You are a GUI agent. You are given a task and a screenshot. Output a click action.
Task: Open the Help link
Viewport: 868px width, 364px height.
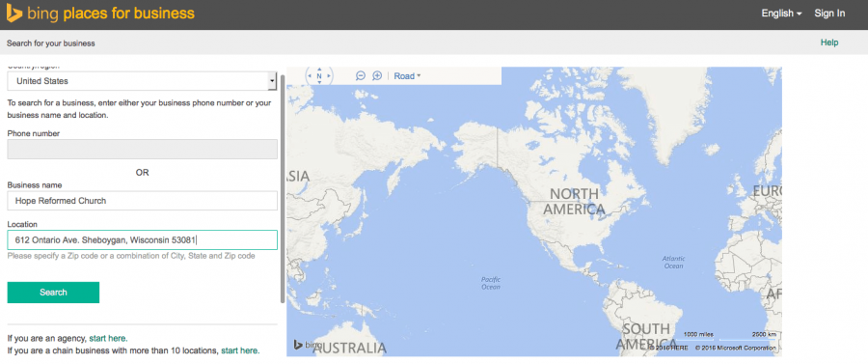(x=829, y=42)
